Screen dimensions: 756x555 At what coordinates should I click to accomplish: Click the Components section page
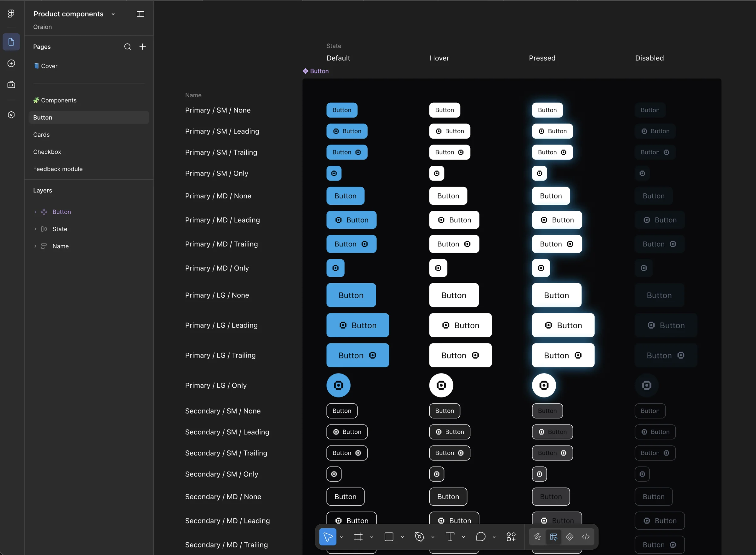(x=89, y=100)
